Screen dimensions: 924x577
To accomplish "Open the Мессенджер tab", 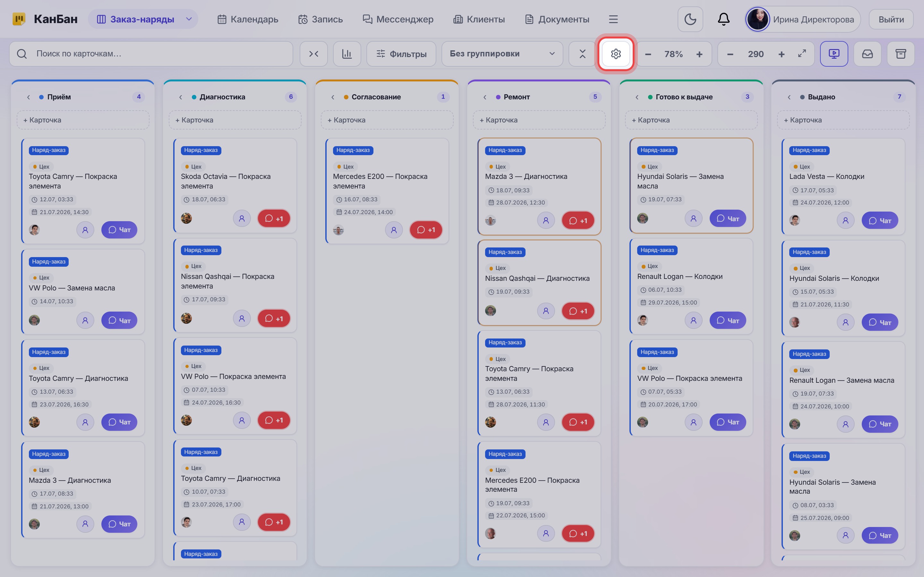I will point(398,19).
